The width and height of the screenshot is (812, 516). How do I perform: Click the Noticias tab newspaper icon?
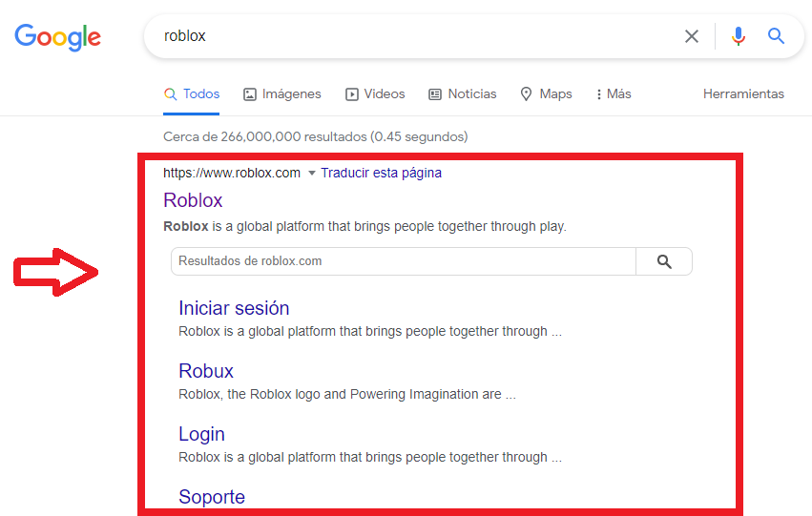coord(435,94)
